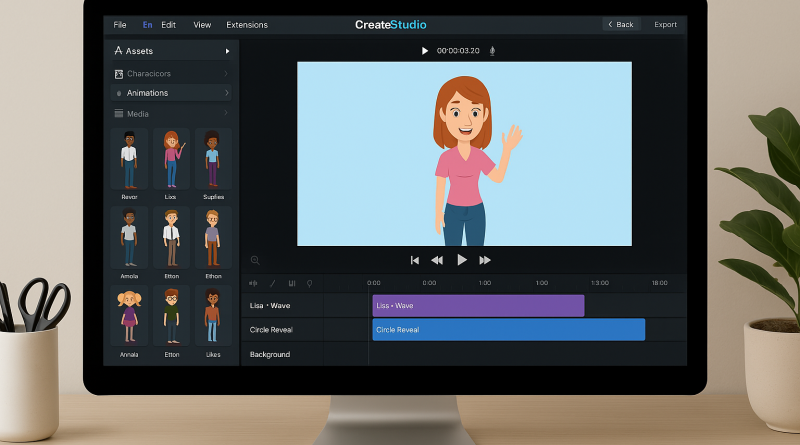This screenshot has width=800, height=445.
Task: Click the fast-forward icon in playback controls
Action: point(485,260)
